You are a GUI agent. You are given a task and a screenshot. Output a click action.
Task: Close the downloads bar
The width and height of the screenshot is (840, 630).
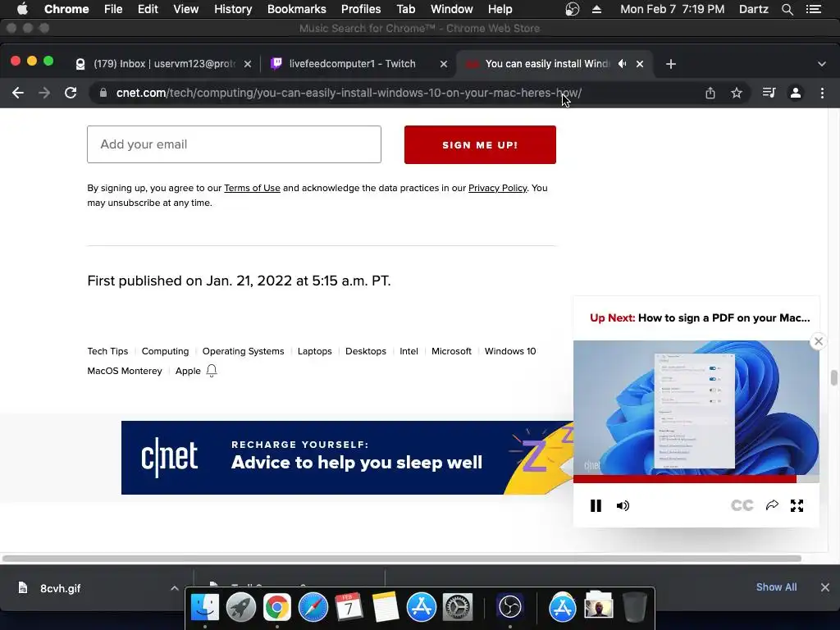tap(825, 587)
